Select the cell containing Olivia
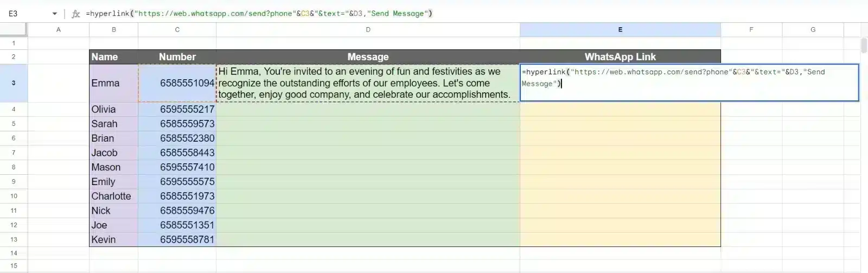Image resolution: width=868 pixels, height=273 pixels. coord(114,109)
